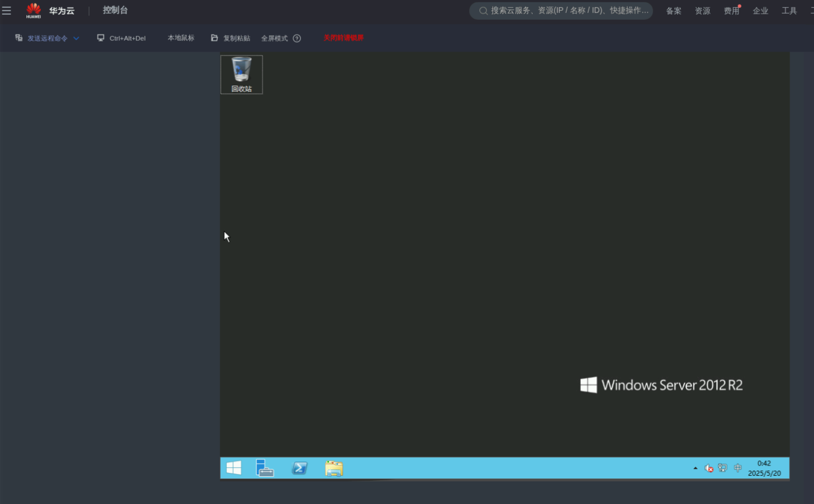This screenshot has height=504, width=814.
Task: Send Ctrl+Alt+Del to the server
Action: click(x=122, y=39)
